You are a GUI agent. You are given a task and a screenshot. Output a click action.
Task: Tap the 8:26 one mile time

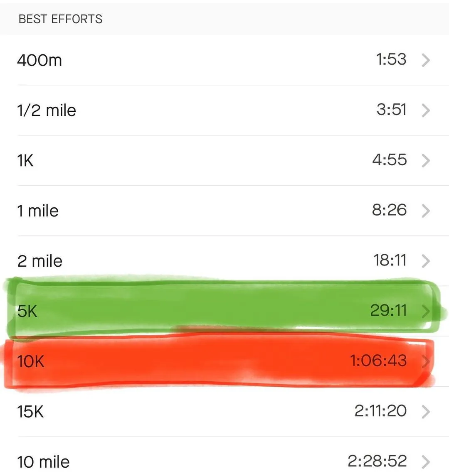click(389, 210)
